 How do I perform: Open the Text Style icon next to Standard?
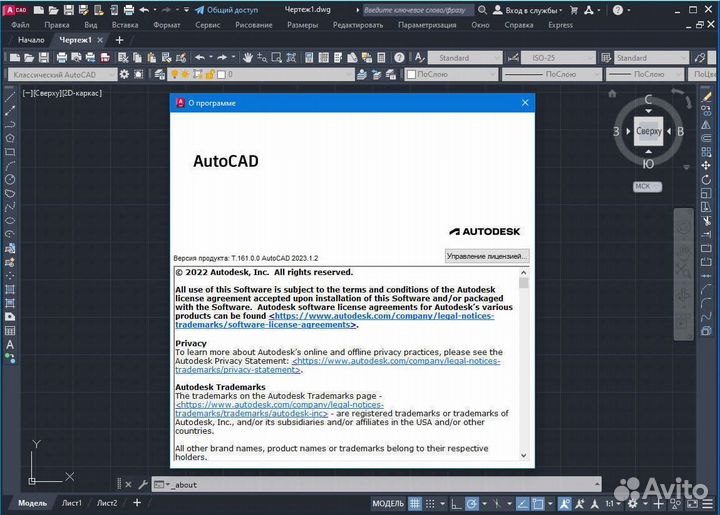419,58
